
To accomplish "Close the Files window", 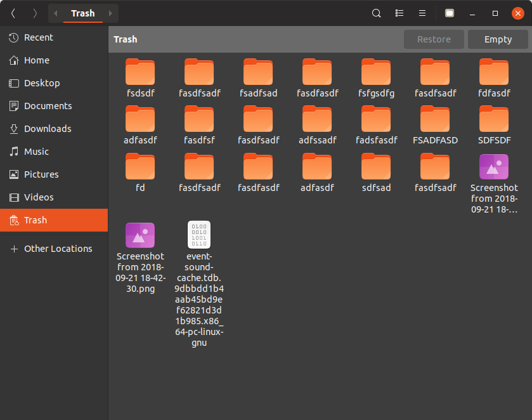I will coord(518,13).
